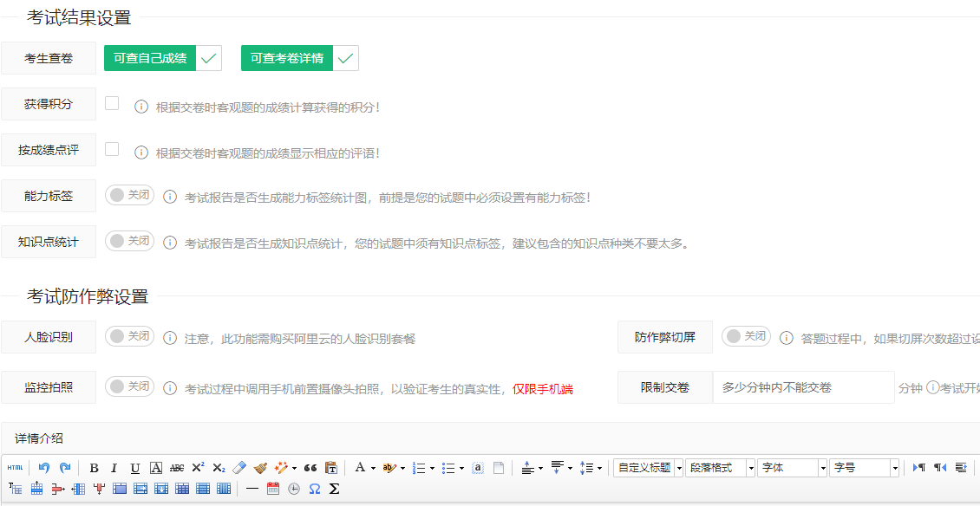Click the 可查自己成绩 button
The height and width of the screenshot is (506, 980).
[150, 58]
